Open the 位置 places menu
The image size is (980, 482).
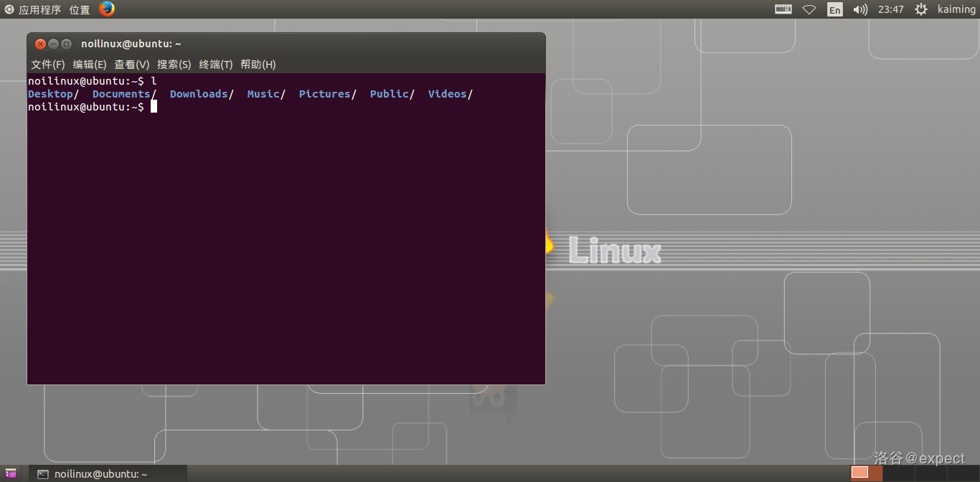click(80, 9)
